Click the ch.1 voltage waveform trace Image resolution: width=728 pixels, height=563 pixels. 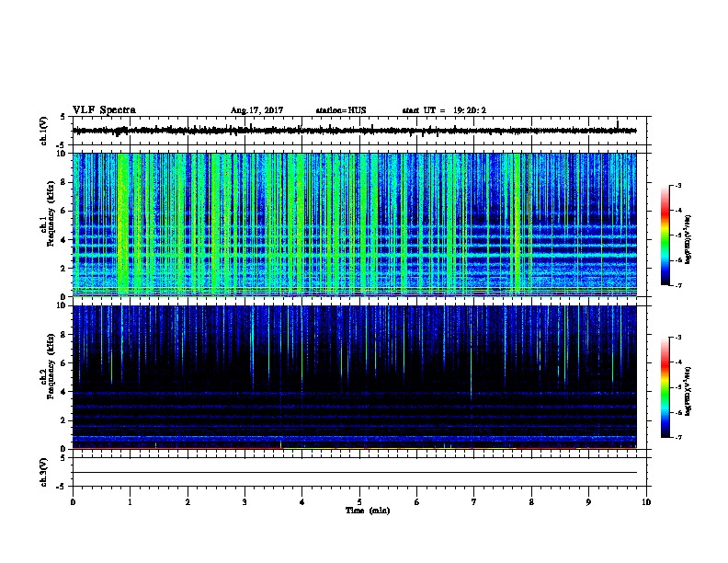click(x=354, y=131)
